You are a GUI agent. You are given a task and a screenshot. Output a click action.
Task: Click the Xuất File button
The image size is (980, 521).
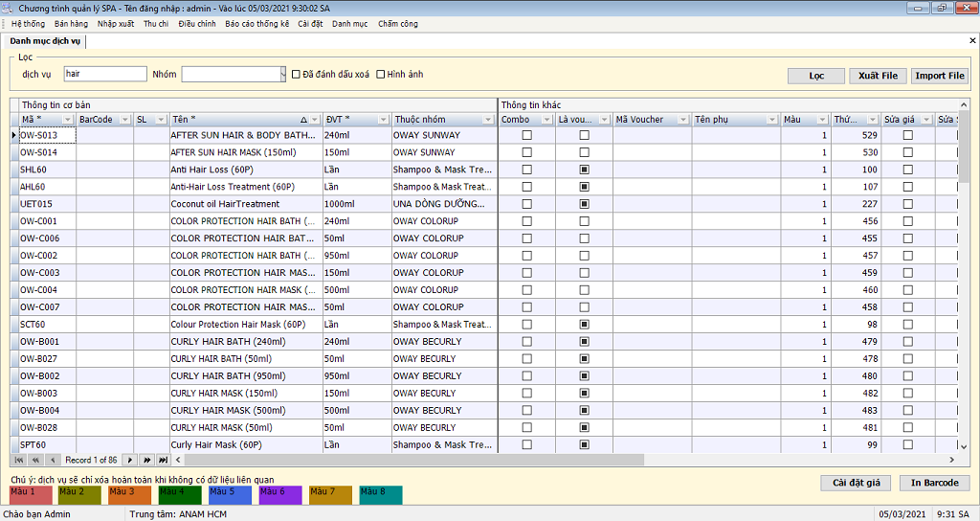[878, 76]
